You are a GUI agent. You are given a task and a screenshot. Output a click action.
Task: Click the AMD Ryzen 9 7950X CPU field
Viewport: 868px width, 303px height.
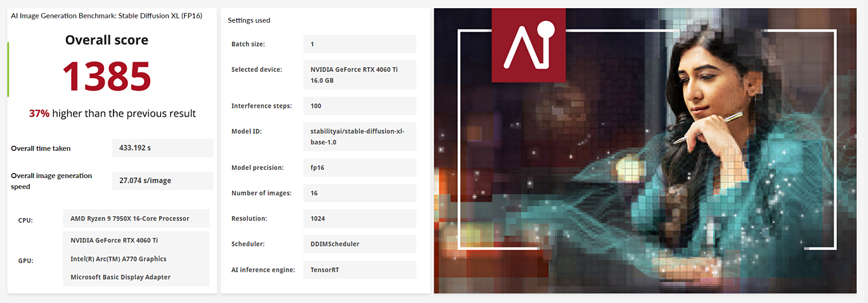pyautogui.click(x=136, y=219)
